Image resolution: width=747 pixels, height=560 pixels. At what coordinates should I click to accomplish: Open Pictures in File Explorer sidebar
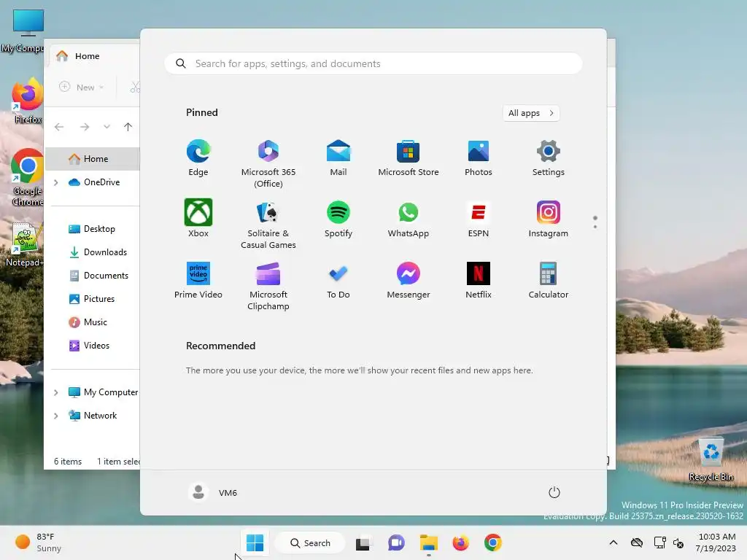coord(92,298)
